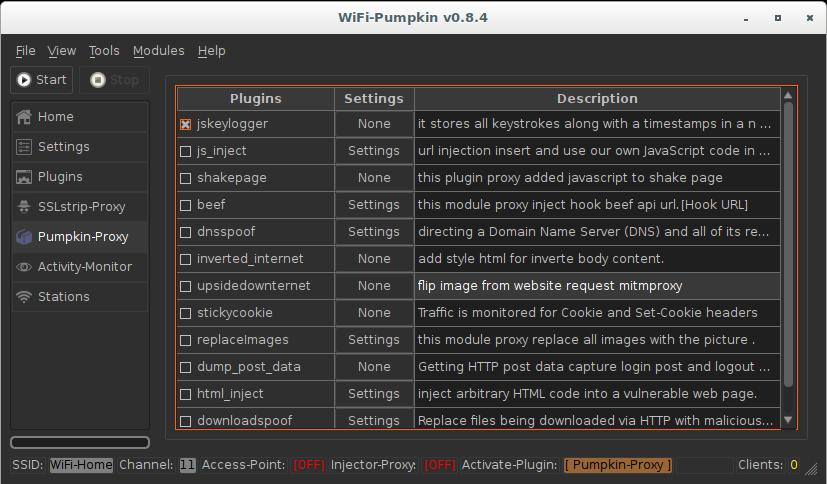The height and width of the screenshot is (484, 827).
Task: Open Activity-Monitor eye icon
Action: [x=24, y=267]
